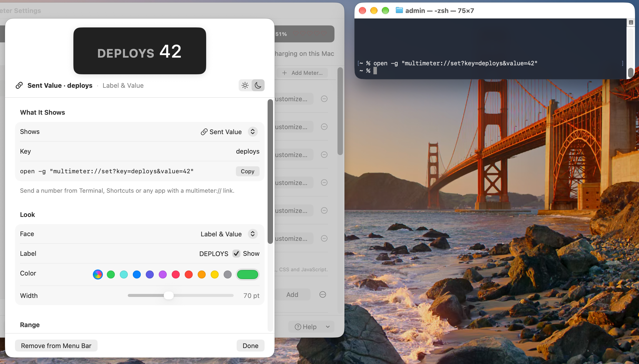639x364 pixels.
Task: Choose the gray color swatch
Action: coord(228,274)
